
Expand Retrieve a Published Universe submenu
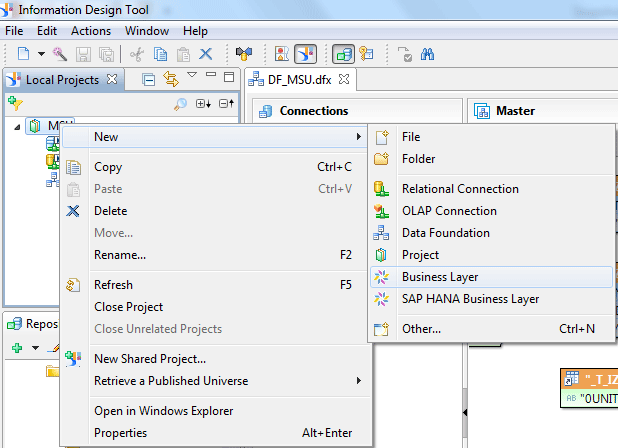tap(214, 381)
